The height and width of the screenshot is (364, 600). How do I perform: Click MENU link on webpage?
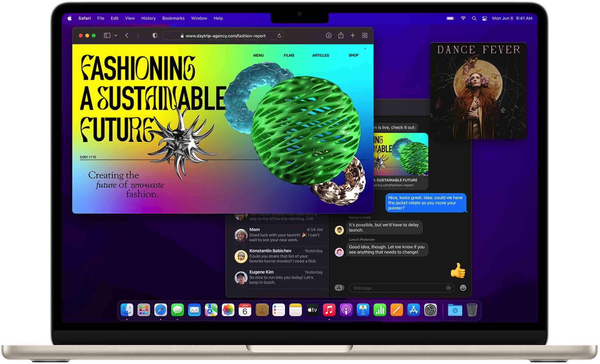tap(259, 55)
